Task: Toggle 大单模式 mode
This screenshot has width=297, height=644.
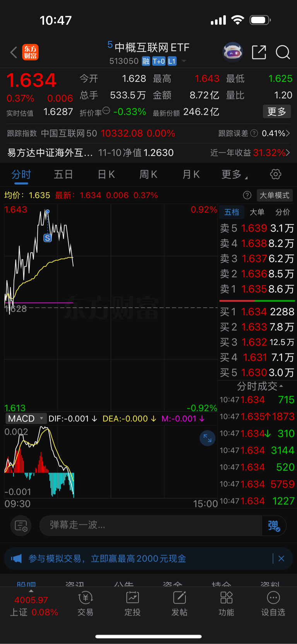Action: pos(274,195)
